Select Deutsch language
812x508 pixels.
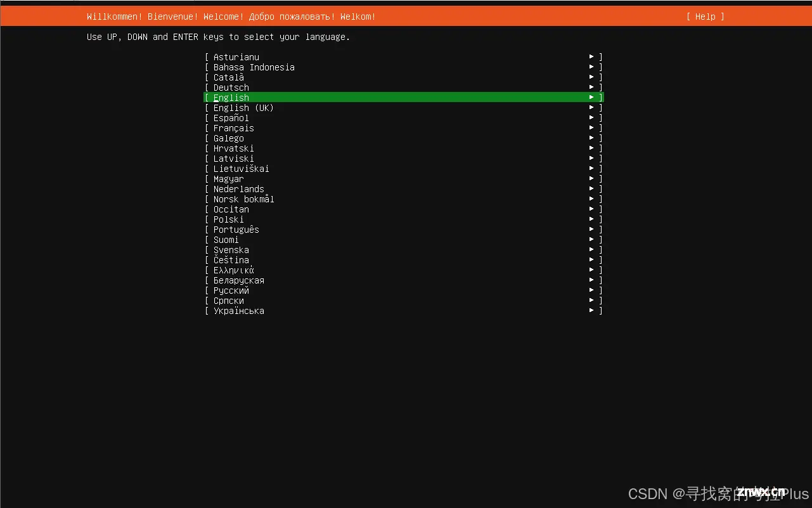point(404,88)
